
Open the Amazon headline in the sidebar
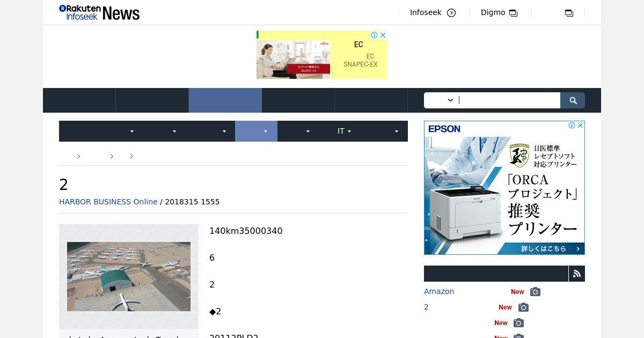pyautogui.click(x=439, y=291)
